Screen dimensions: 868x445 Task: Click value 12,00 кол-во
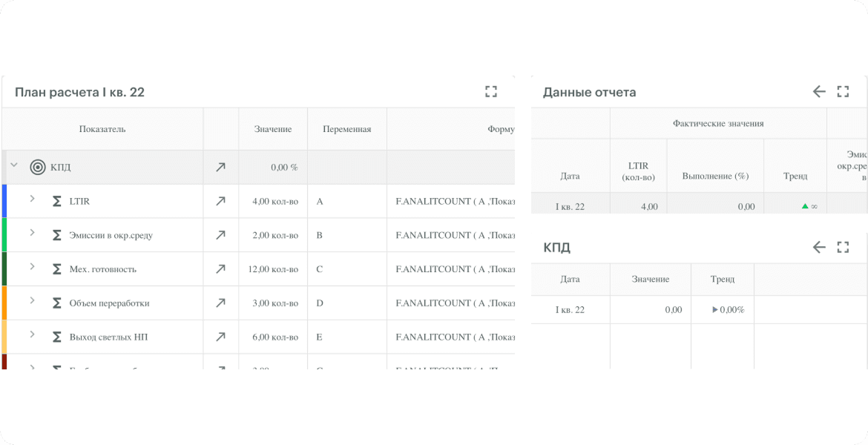pyautogui.click(x=273, y=269)
